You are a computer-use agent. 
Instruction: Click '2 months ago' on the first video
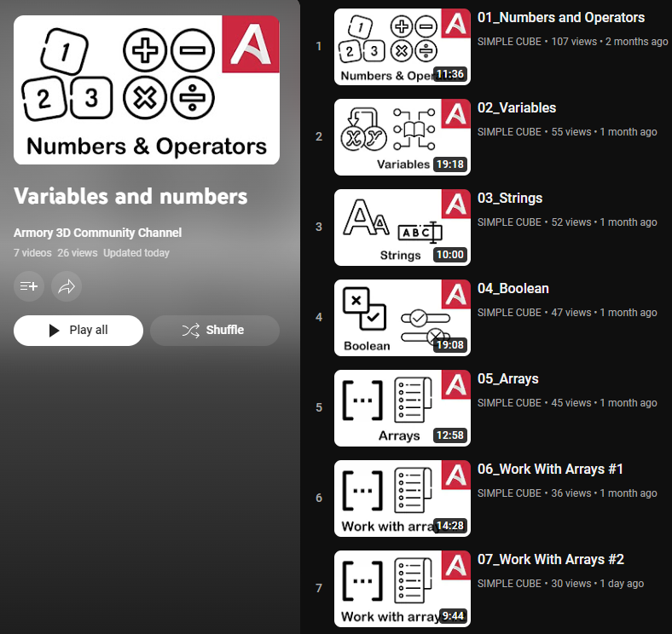click(x=636, y=42)
